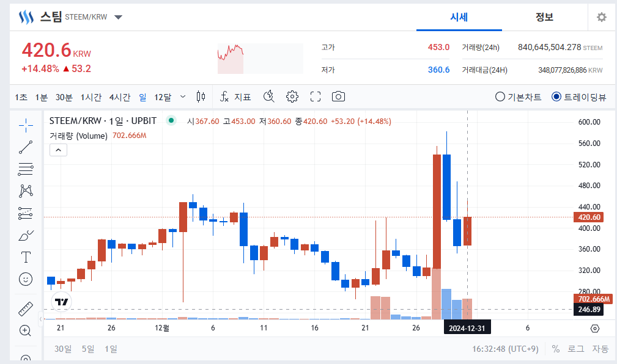
Task: Click 348,077,826,886 KRW trade amount
Action: pos(570,70)
